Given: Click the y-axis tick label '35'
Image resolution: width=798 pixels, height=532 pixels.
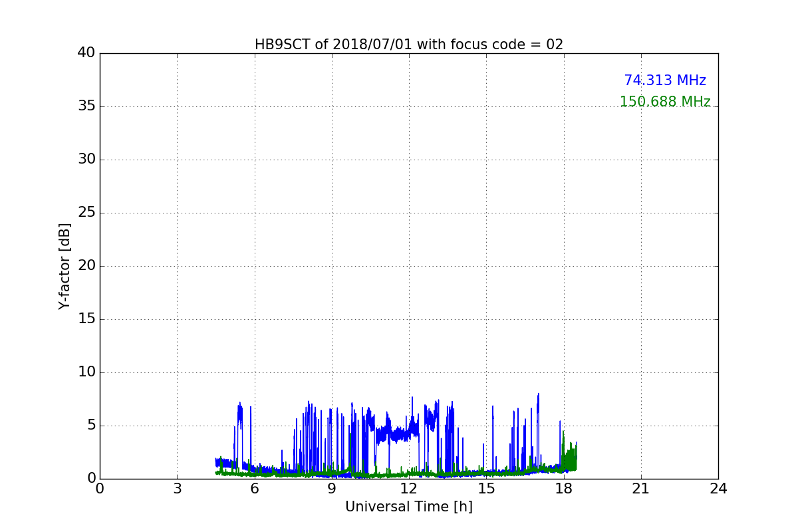Looking at the screenshot, I should [86, 106].
